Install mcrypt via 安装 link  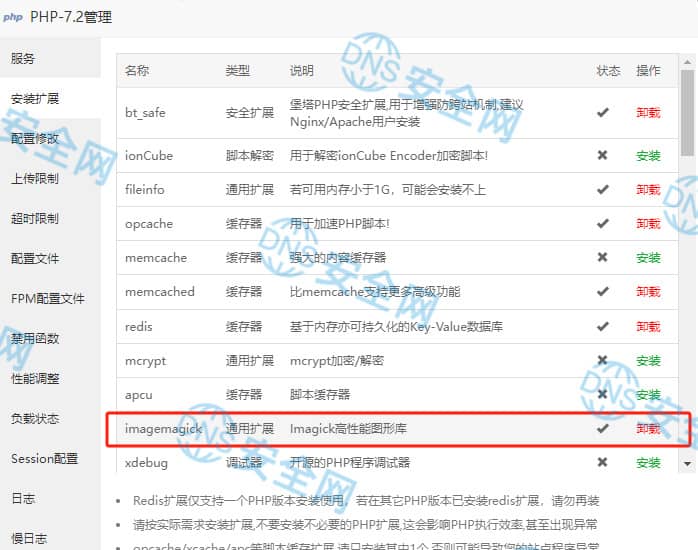pos(648,360)
